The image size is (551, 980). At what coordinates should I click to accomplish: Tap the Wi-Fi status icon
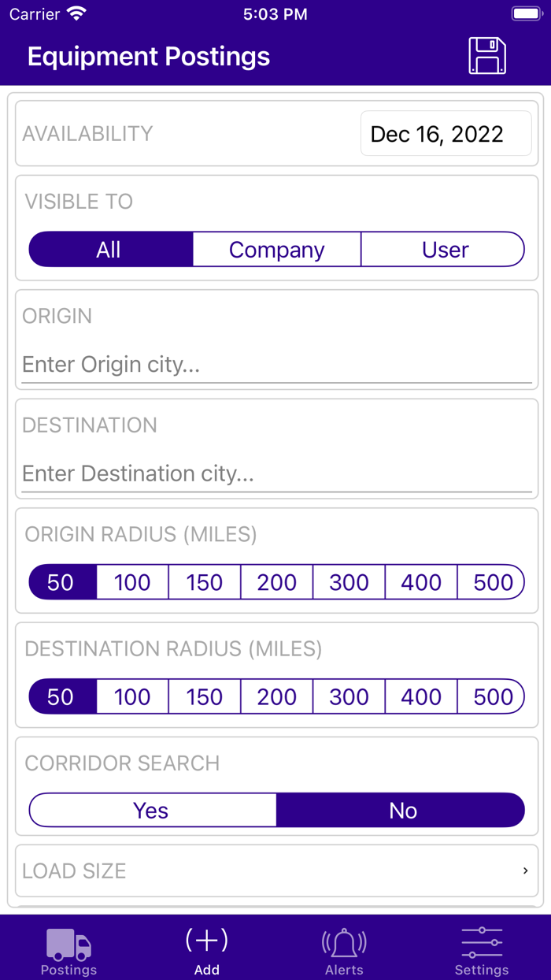[x=75, y=13]
